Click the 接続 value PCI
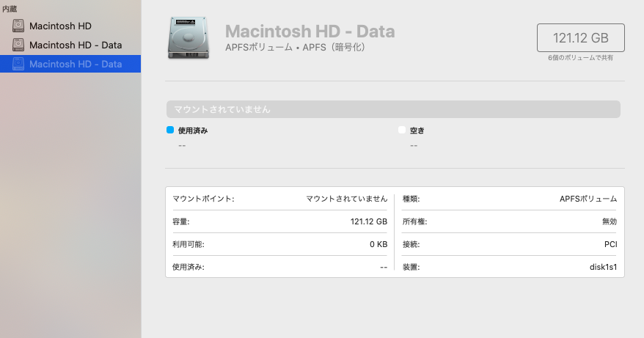This screenshot has height=338, width=644. pyautogui.click(x=610, y=244)
